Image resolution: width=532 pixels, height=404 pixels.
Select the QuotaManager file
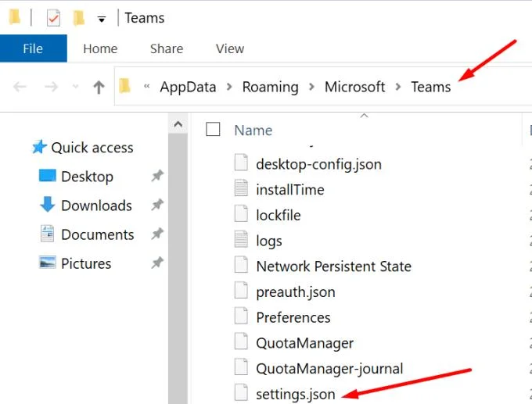(304, 343)
